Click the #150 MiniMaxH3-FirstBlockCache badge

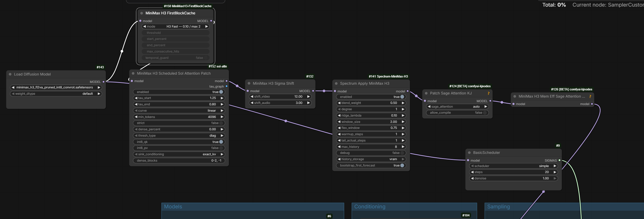click(187, 6)
